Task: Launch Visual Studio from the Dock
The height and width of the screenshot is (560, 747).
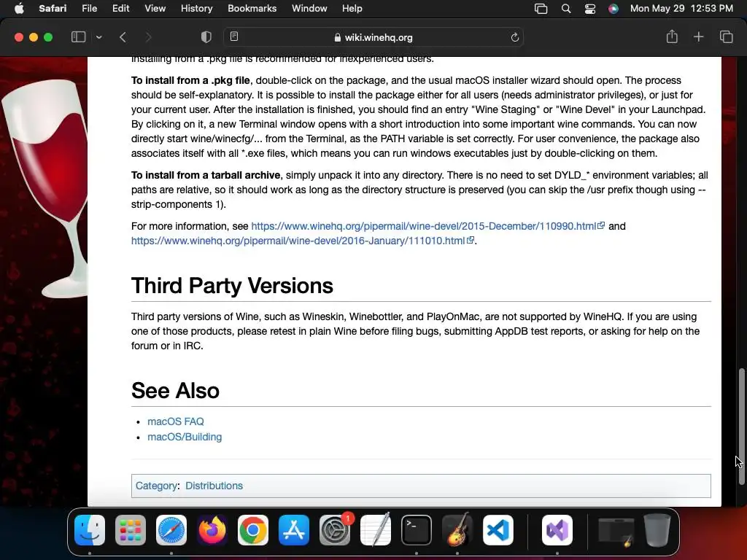Action: click(x=557, y=530)
